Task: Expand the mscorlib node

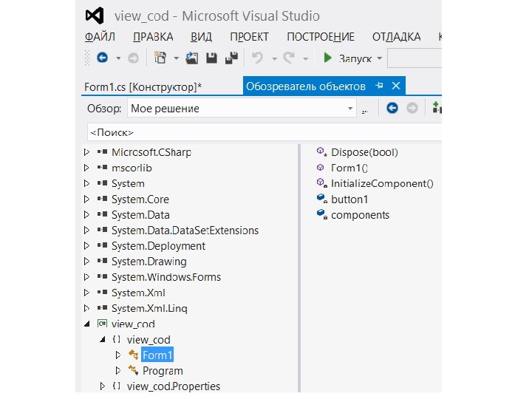Action: pyautogui.click(x=87, y=168)
